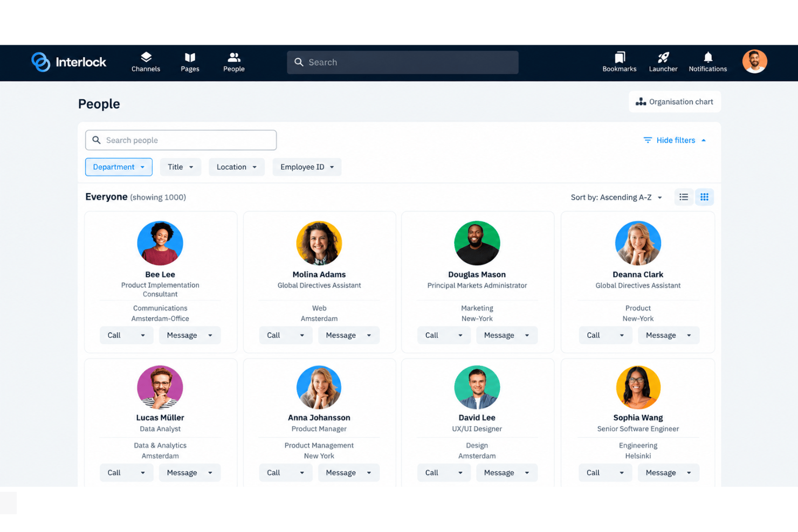Open the Employee ID filter dropdown
798x532 pixels.
click(x=307, y=167)
